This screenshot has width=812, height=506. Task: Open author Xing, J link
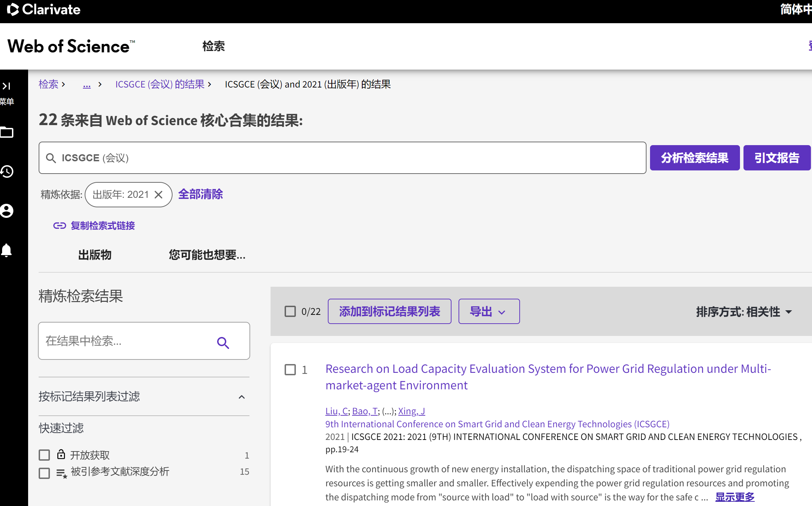[411, 411]
